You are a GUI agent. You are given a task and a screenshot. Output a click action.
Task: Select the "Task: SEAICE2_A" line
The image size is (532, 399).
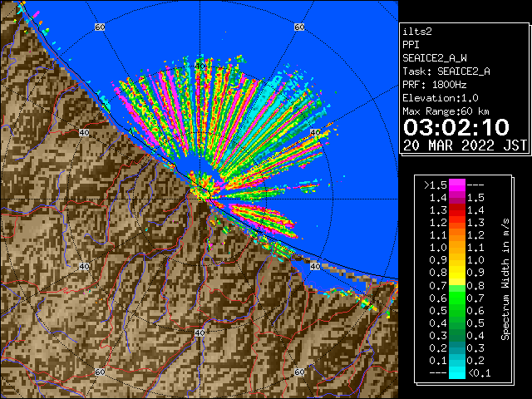446,71
